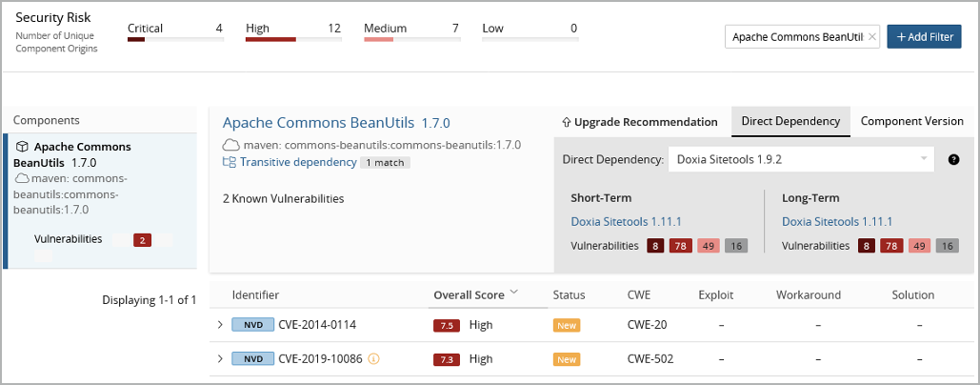Click the help question mark icon
The image size is (980, 385).
[953, 159]
